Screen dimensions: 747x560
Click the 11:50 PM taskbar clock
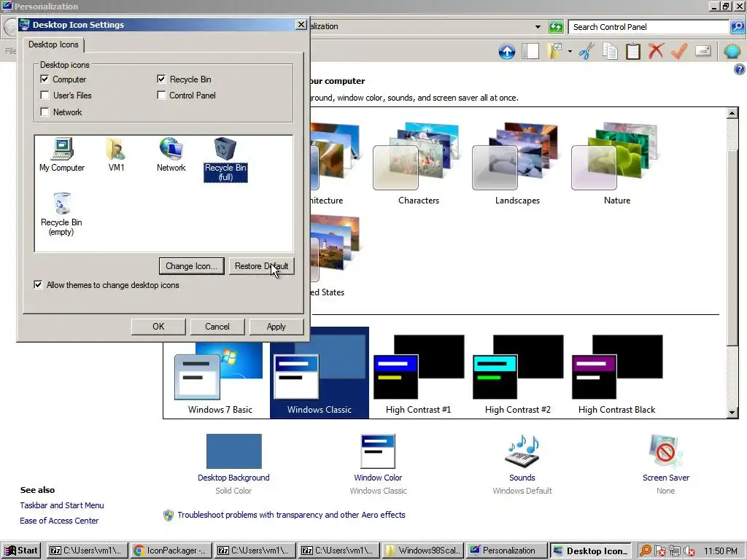pyautogui.click(x=720, y=551)
